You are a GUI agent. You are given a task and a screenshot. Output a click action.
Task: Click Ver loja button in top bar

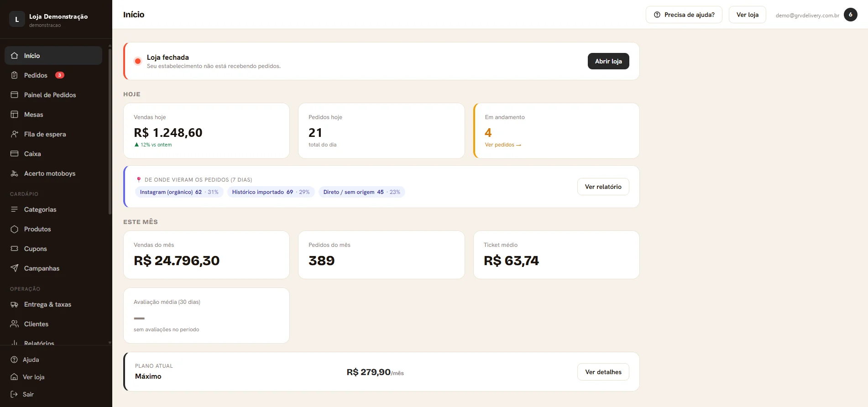point(747,15)
